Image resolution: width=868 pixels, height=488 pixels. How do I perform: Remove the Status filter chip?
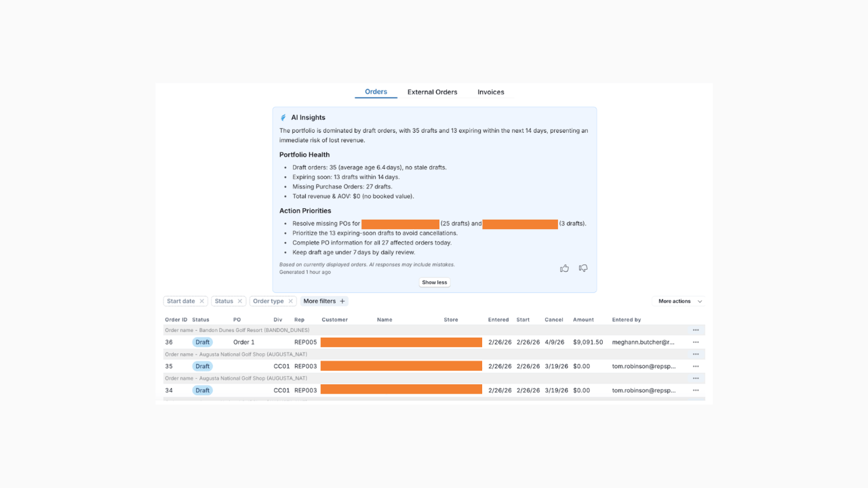click(x=241, y=300)
